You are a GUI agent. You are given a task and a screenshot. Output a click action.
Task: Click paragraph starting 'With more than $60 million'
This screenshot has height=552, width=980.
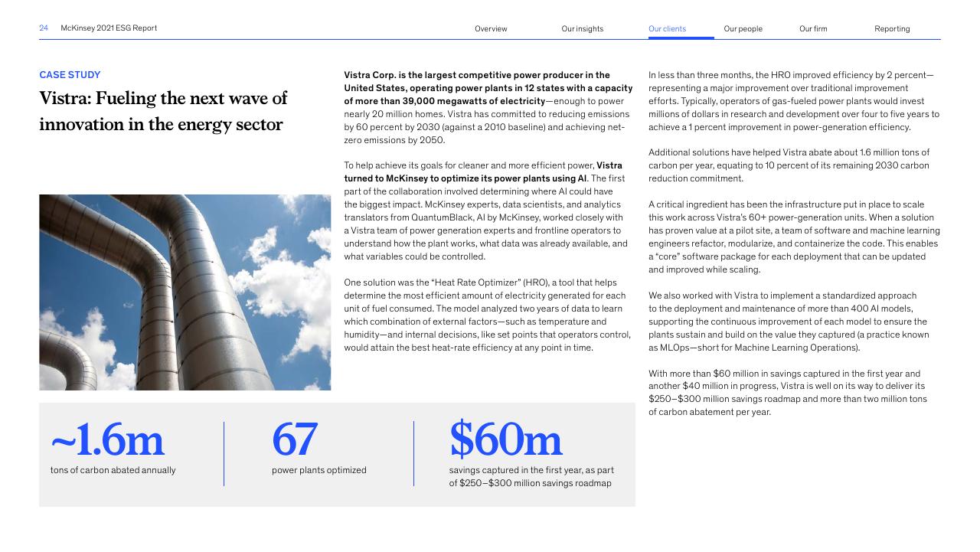[788, 393]
